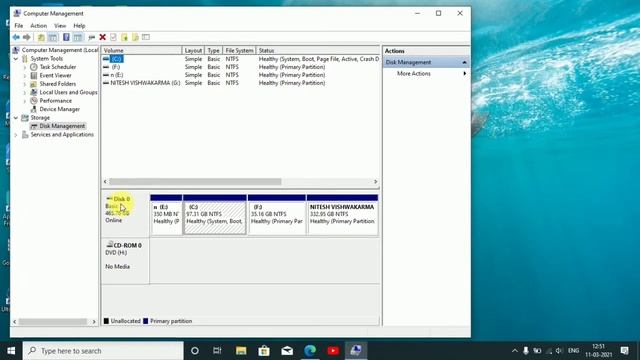This screenshot has height=360, width=640.
Task: Expand the Event Viewer node
Action: (24, 76)
